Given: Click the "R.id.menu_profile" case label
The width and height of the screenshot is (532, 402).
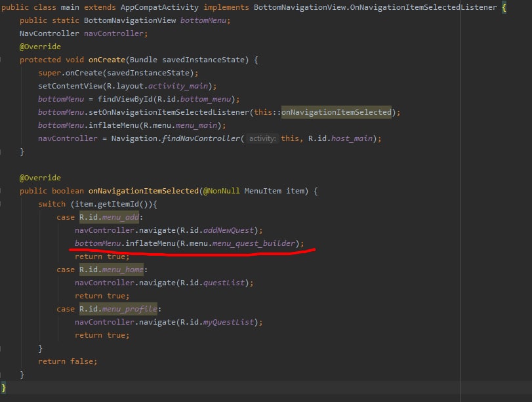Looking at the screenshot, I should pos(118,309).
